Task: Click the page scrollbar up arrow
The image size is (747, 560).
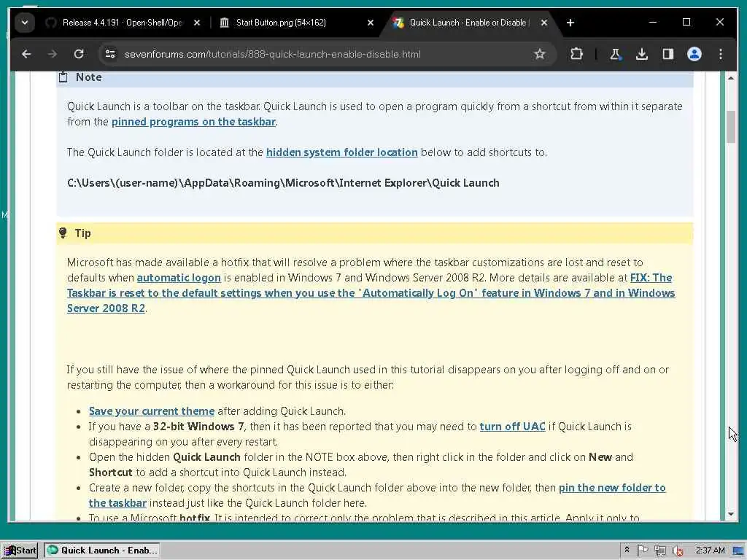Action: click(x=731, y=77)
